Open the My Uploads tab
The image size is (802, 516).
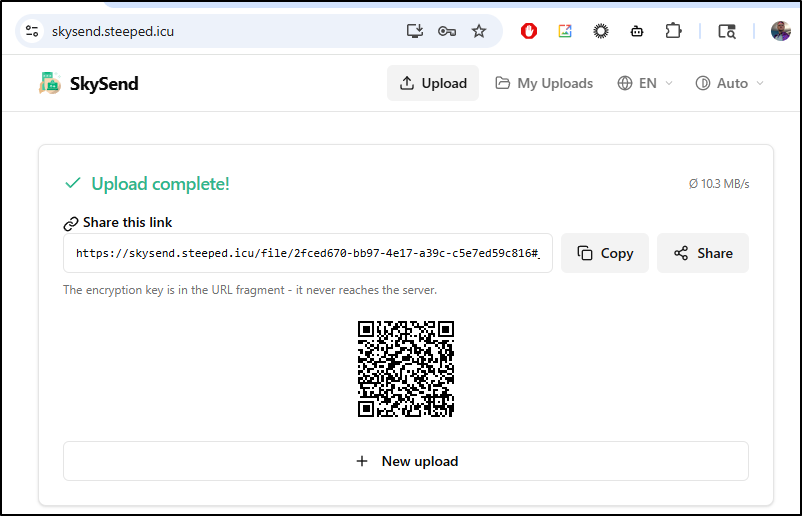544,83
